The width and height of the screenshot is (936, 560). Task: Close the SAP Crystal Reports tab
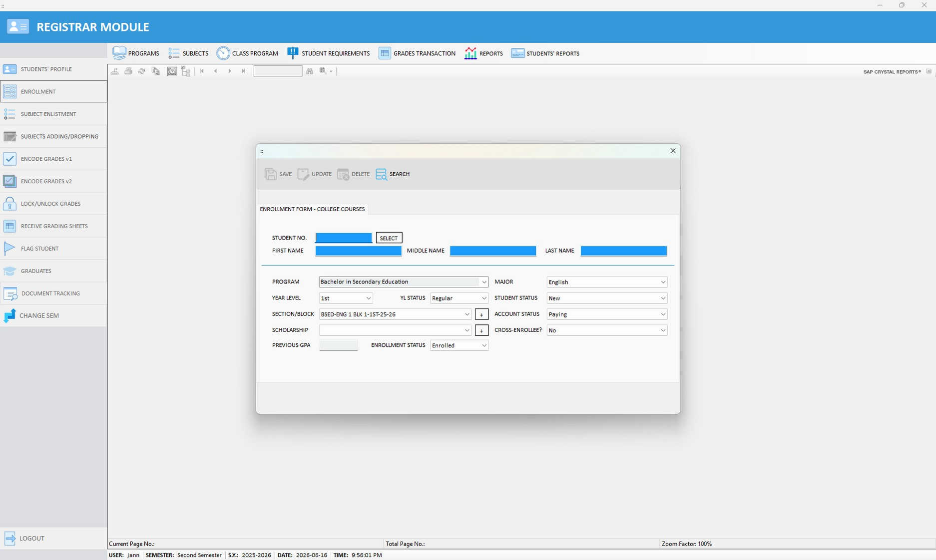929,71
